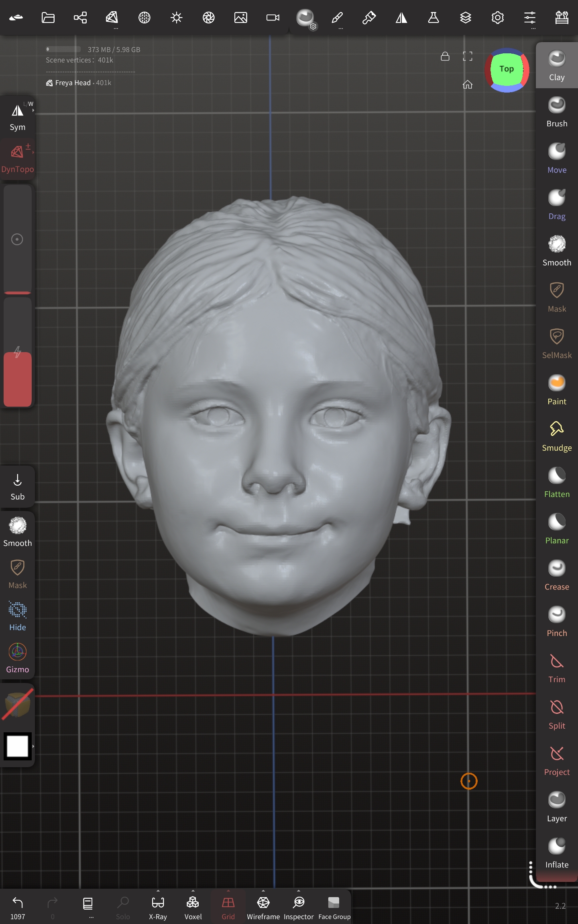The image size is (578, 924).
Task: Open the white color swatch
Action: pyautogui.click(x=18, y=746)
